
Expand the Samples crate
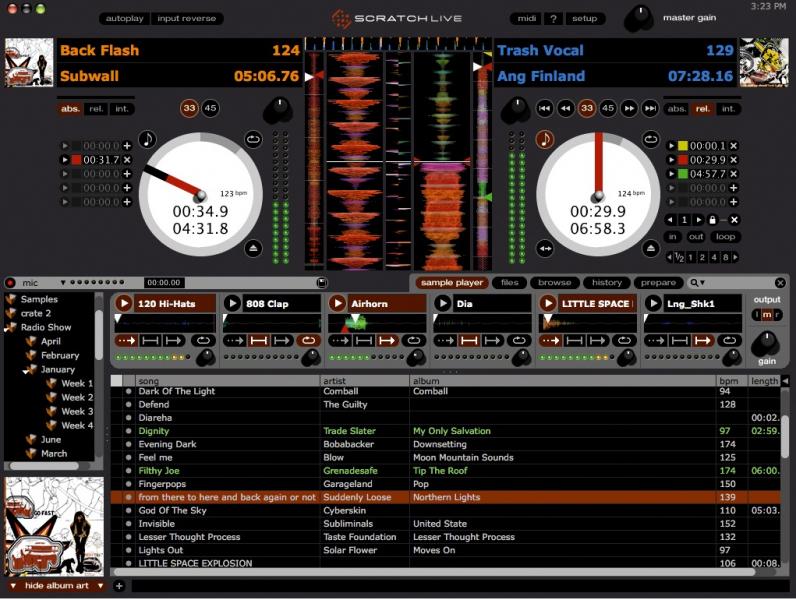coord(11,299)
